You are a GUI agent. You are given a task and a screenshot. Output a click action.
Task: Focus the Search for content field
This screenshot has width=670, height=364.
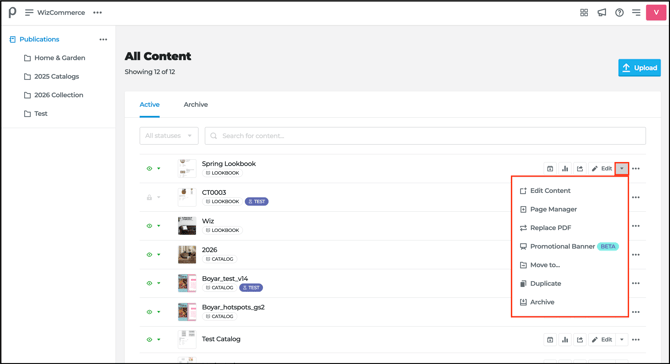click(425, 136)
